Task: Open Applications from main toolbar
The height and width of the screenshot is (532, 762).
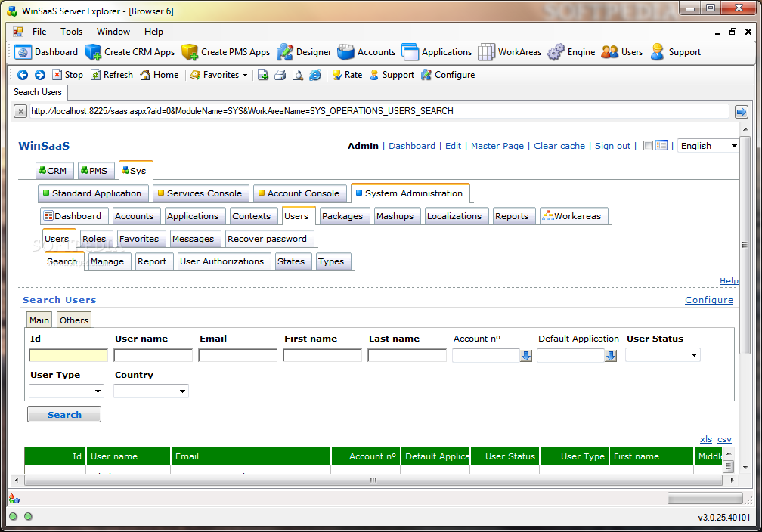Action: click(x=437, y=52)
